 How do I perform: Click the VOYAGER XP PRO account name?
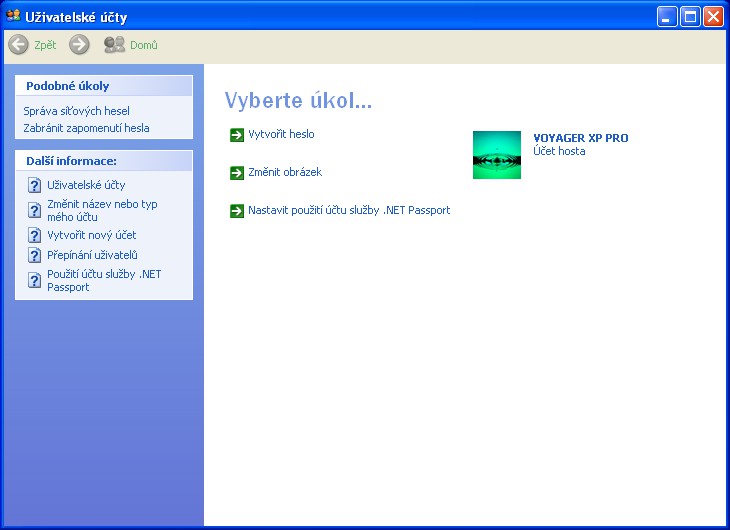click(x=580, y=138)
